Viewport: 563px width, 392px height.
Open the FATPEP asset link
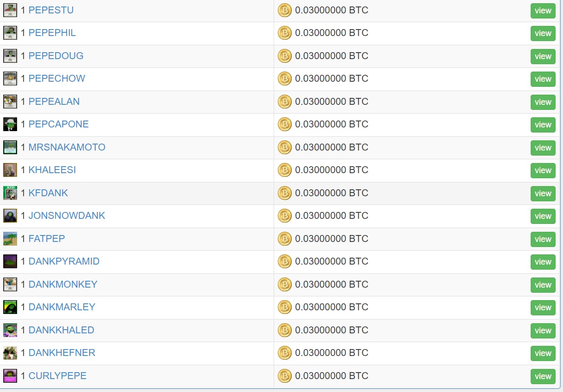point(47,239)
